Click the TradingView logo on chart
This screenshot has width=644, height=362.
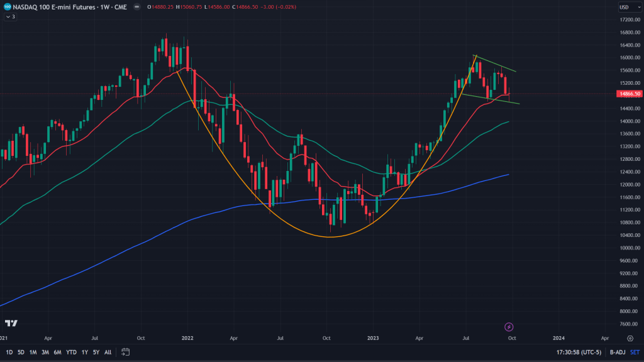[x=11, y=323]
